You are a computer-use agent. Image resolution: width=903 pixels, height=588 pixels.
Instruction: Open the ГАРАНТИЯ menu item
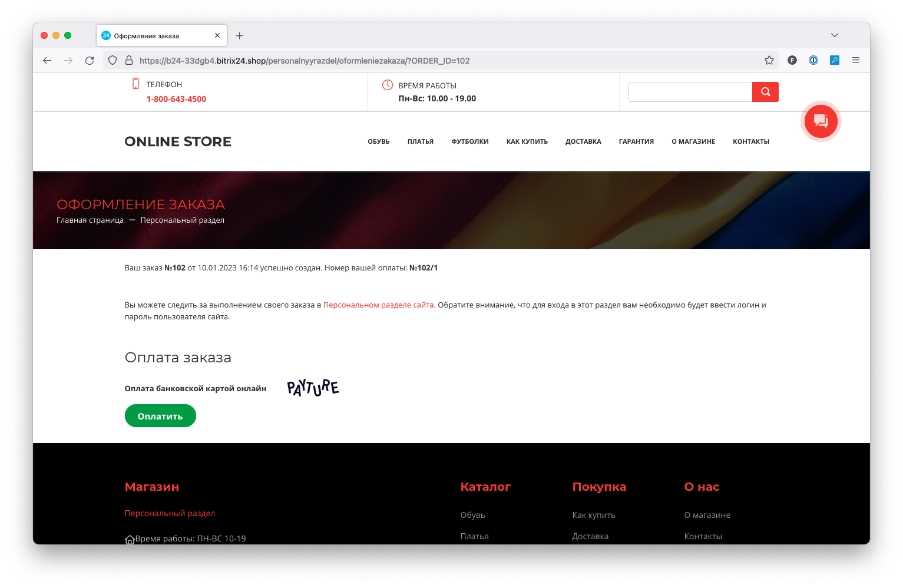click(x=636, y=141)
